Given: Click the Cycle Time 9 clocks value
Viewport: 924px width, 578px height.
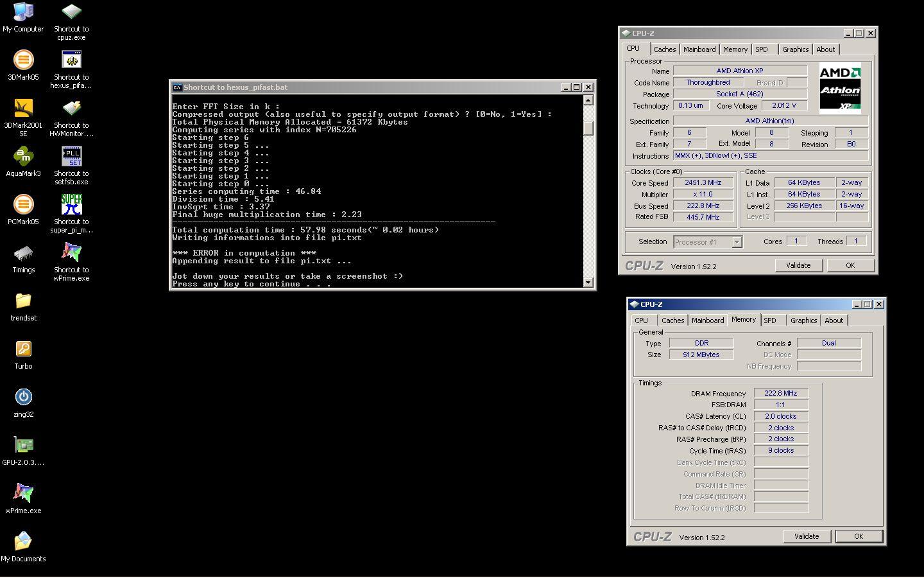Looking at the screenshot, I should pyautogui.click(x=781, y=451).
